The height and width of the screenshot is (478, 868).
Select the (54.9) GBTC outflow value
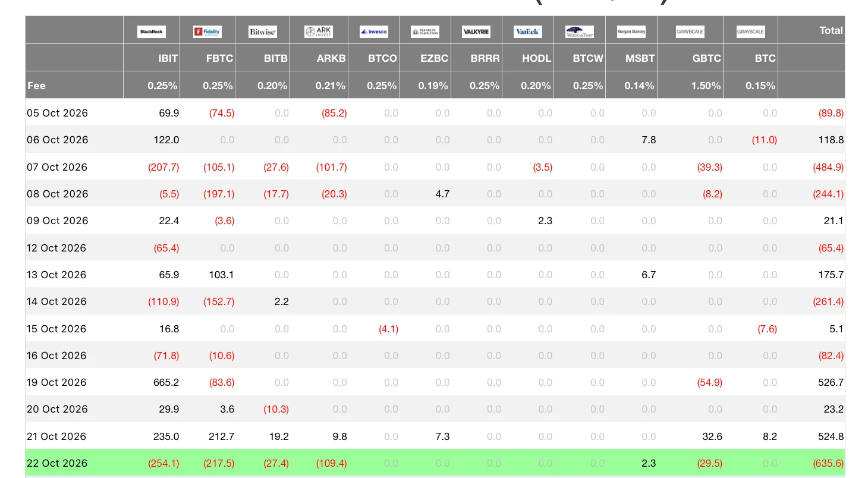(710, 382)
